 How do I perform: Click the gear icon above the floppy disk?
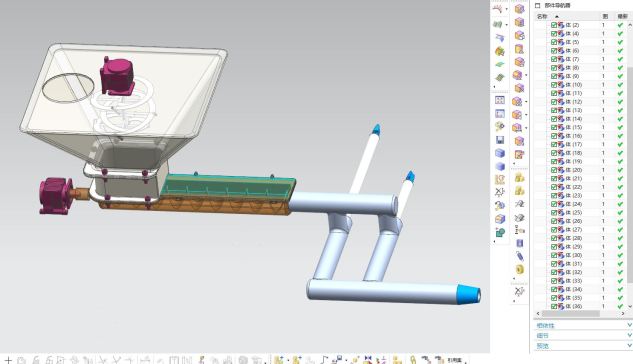coord(500,127)
